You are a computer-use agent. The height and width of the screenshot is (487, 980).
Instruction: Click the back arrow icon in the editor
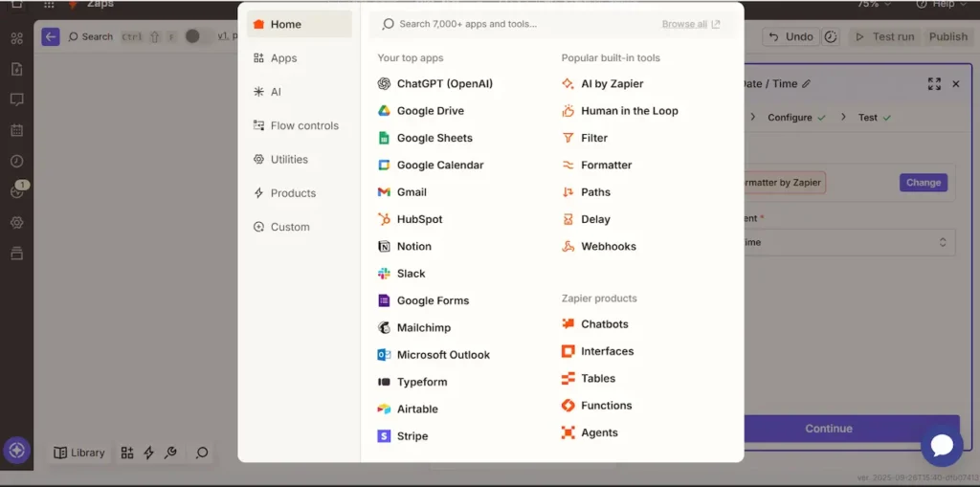coord(51,36)
